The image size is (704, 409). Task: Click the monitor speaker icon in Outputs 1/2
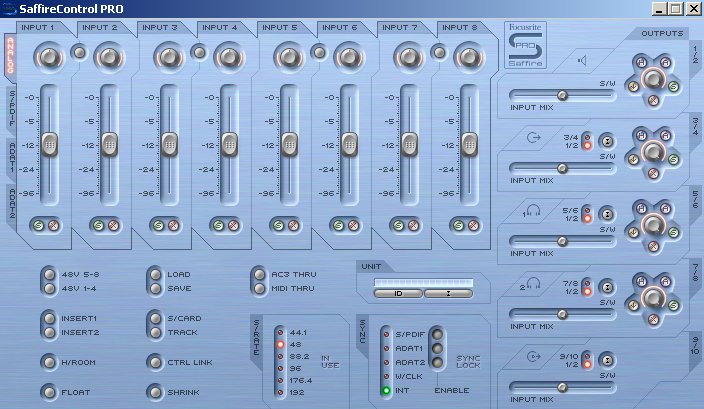coord(582,60)
